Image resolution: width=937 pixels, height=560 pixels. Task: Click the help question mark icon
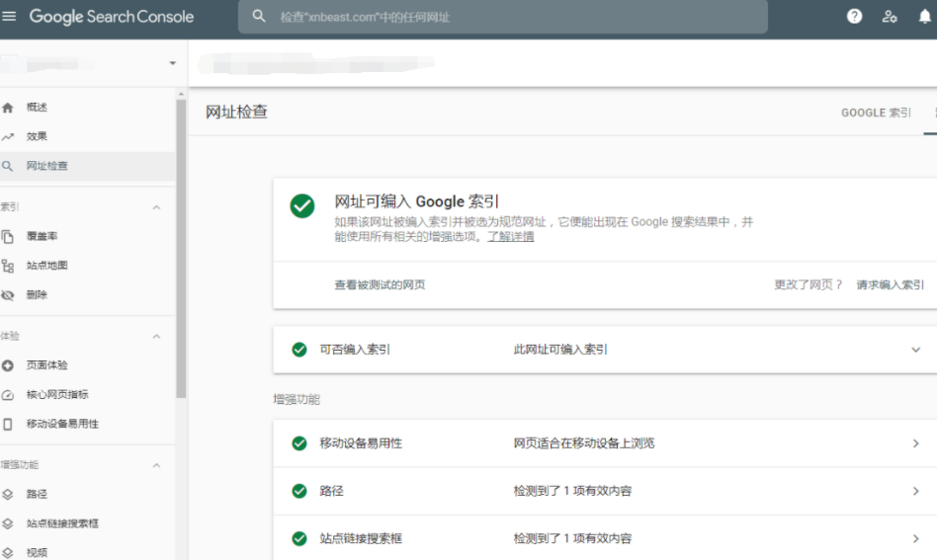pyautogui.click(x=854, y=17)
